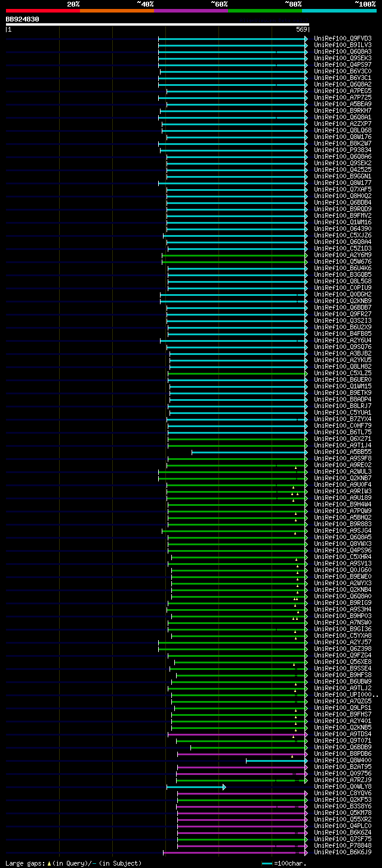Select the UniRef100_A2Y6U4 label
Viewport: 382px width, 868px height.
(343, 341)
